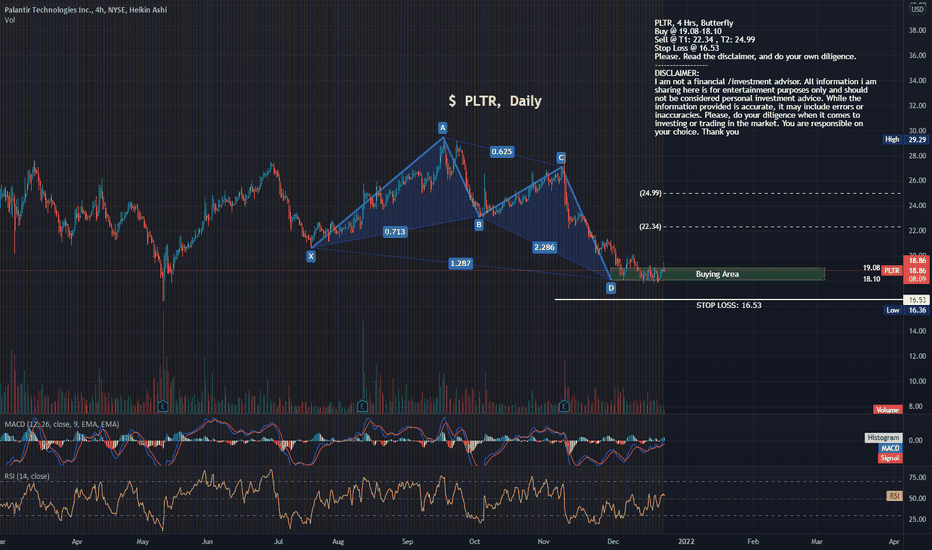Click the Sep time axis label
932x550 pixels.
(407, 542)
